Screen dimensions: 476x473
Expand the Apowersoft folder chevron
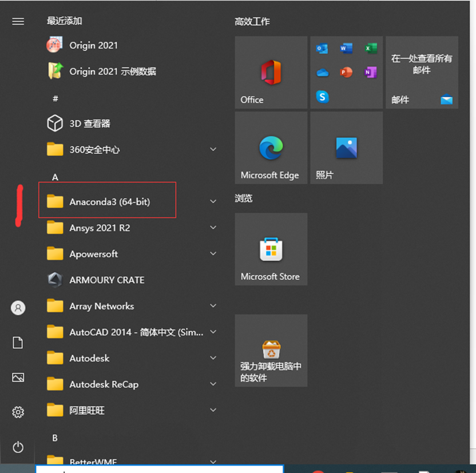(213, 253)
